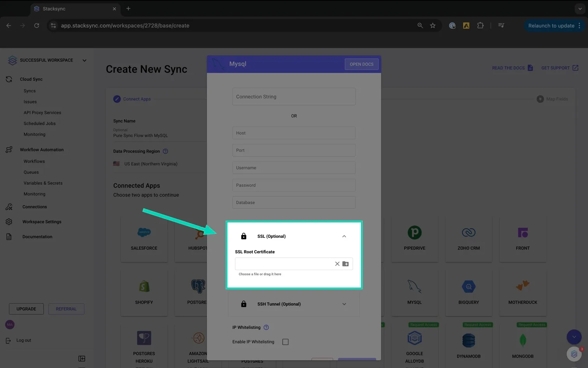588x368 pixels.
Task: Click the OPEN DOCS button
Action: (x=362, y=64)
